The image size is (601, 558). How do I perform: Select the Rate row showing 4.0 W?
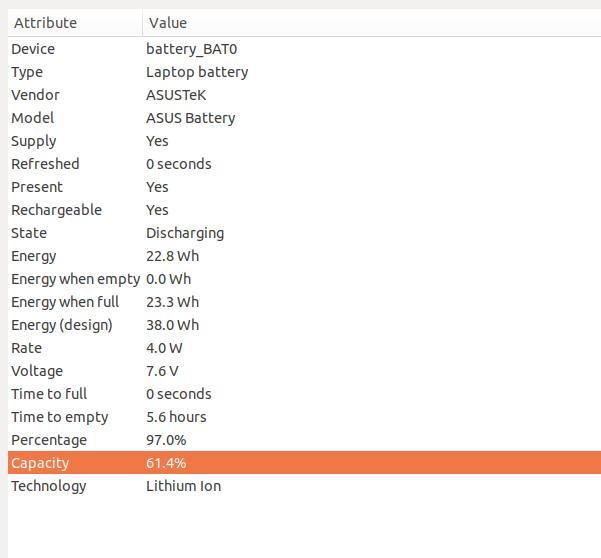tap(304, 348)
